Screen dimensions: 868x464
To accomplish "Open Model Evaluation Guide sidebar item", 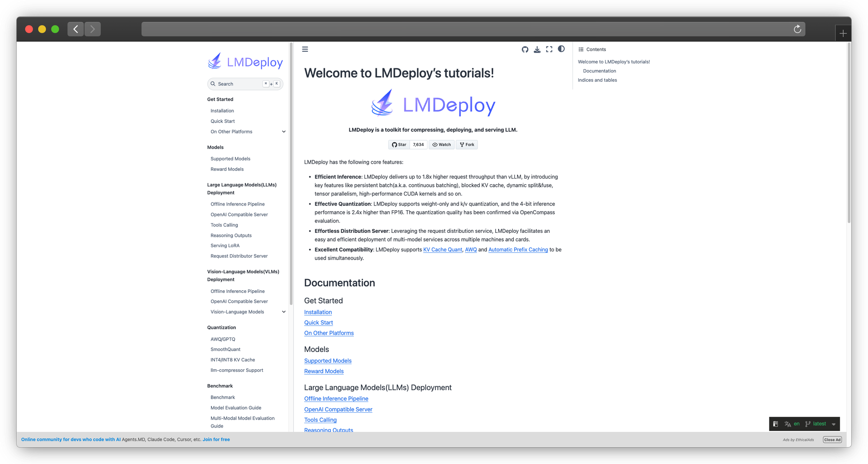I will 236,408.
